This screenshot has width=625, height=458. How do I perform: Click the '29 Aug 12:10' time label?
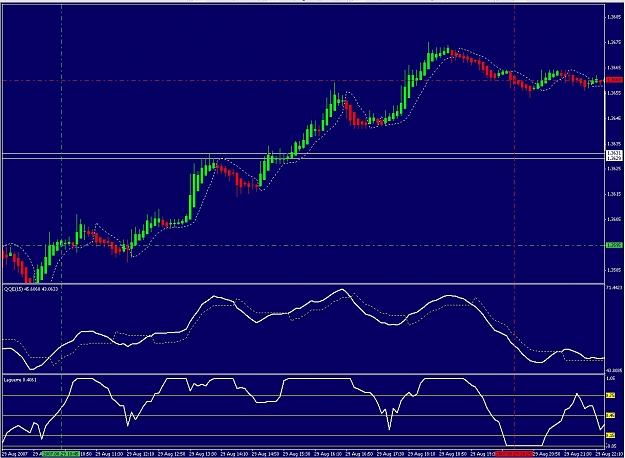pyautogui.click(x=140, y=454)
